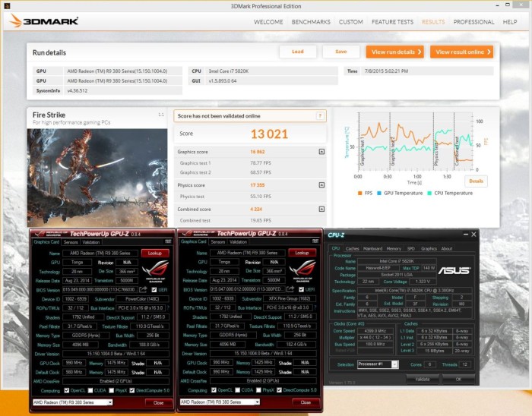Open the Memory tab in CPU-Z

pos(394,249)
